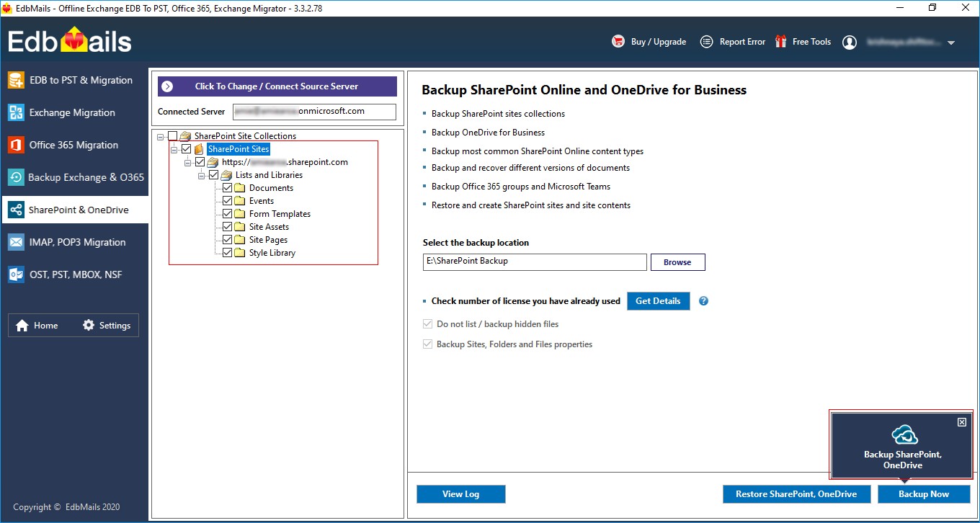Collapse the Lists and Libraries node

click(x=201, y=175)
